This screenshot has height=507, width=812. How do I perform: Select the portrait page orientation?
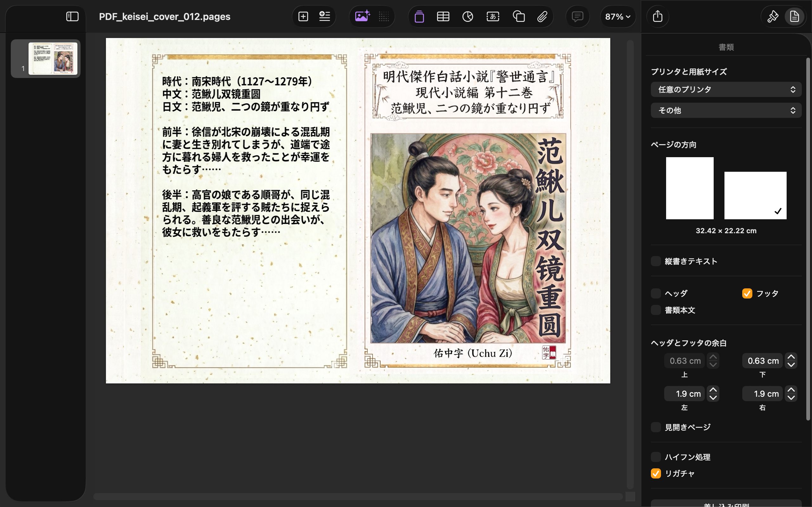690,188
